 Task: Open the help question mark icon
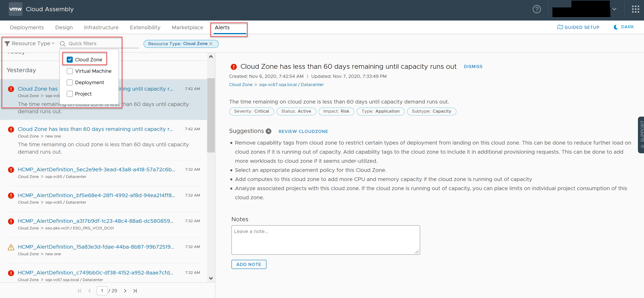pyautogui.click(x=536, y=9)
